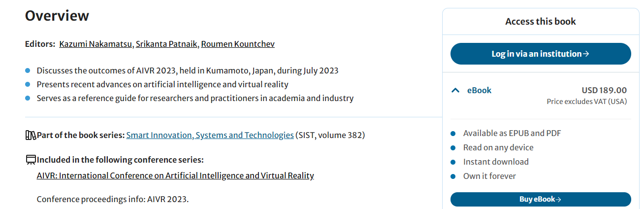
Task: Open editor Srikanta Patnaik's link
Action: click(167, 44)
